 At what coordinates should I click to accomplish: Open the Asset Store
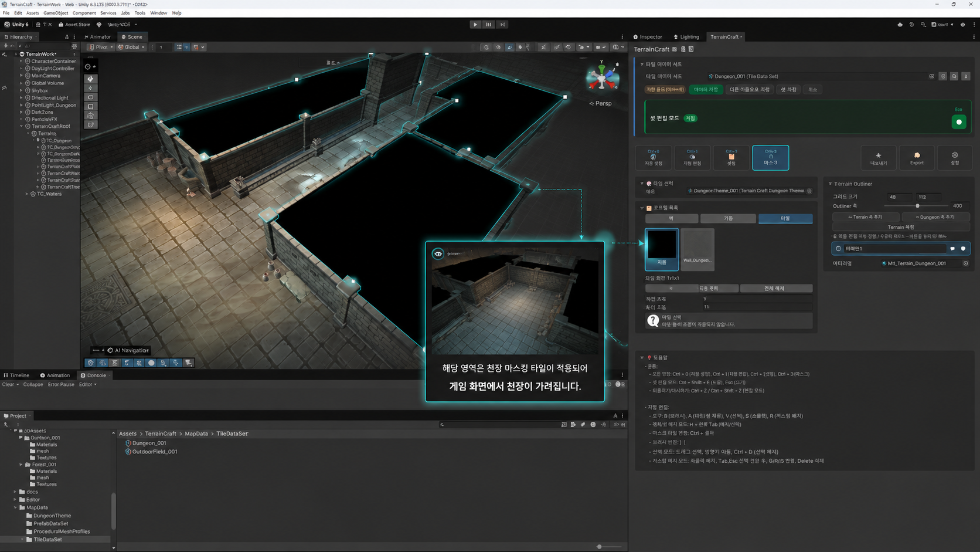pyautogui.click(x=74, y=25)
